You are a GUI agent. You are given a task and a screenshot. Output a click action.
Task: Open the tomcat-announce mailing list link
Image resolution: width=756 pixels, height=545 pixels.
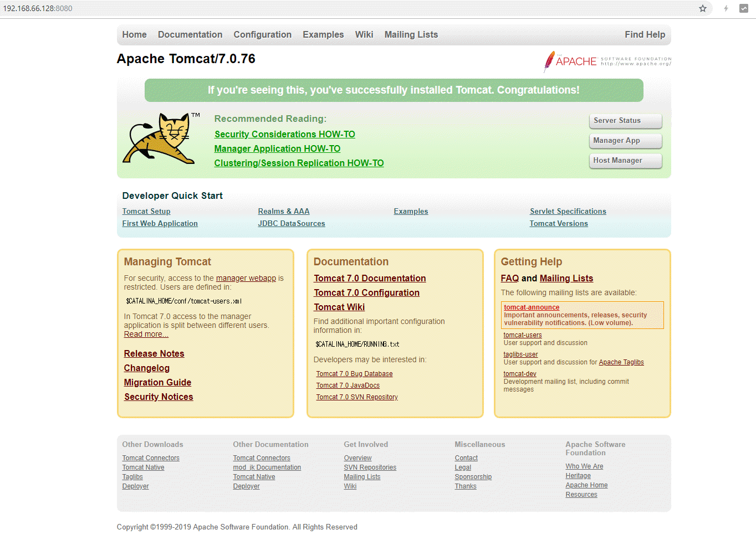click(532, 307)
